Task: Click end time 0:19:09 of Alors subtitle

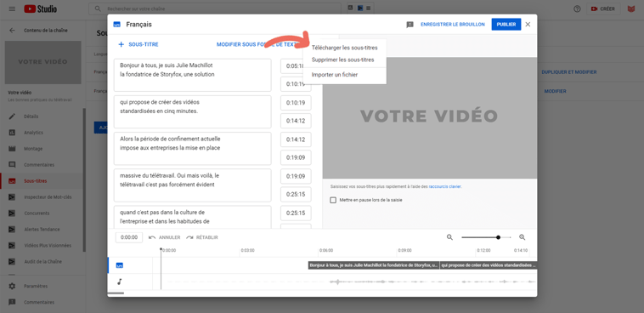Action: click(x=296, y=157)
